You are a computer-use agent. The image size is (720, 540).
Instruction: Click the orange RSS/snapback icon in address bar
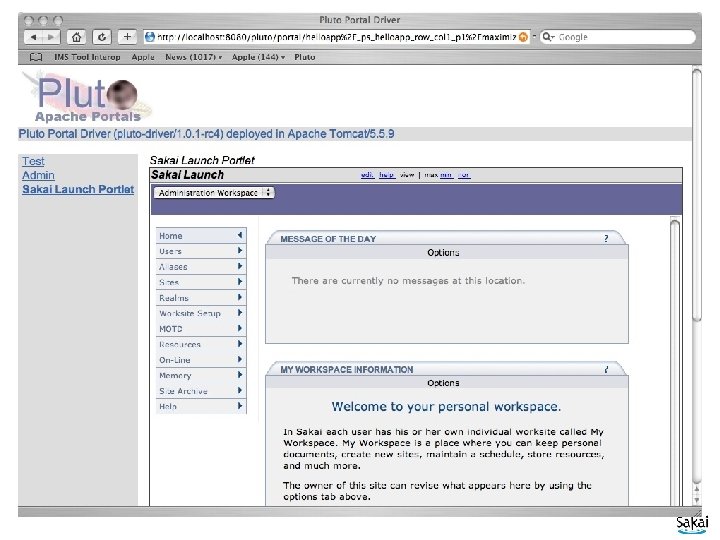pyautogui.click(x=523, y=37)
